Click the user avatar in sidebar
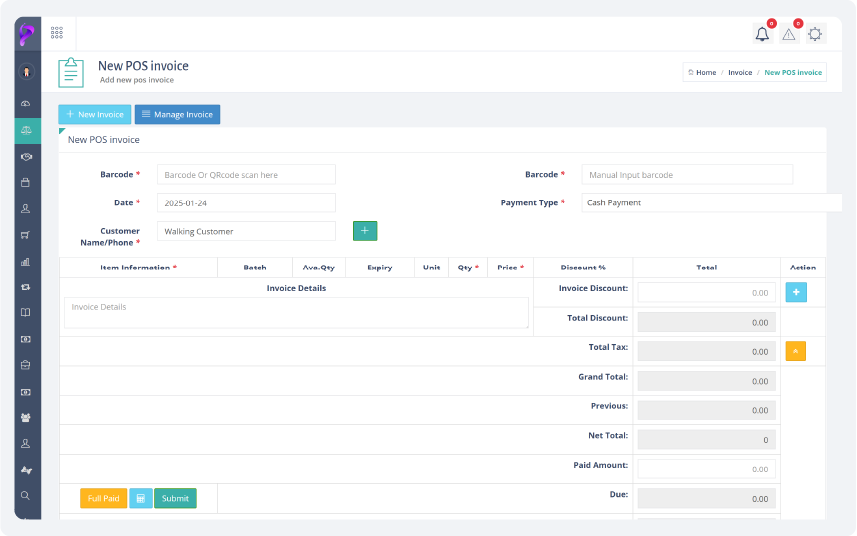857x536 pixels. click(x=26, y=71)
